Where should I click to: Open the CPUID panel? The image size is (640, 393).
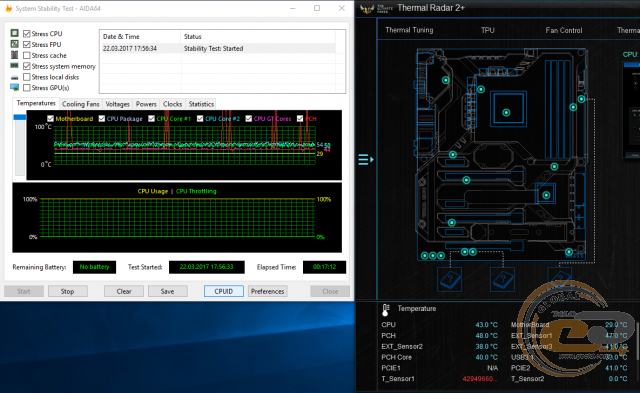pyautogui.click(x=224, y=291)
